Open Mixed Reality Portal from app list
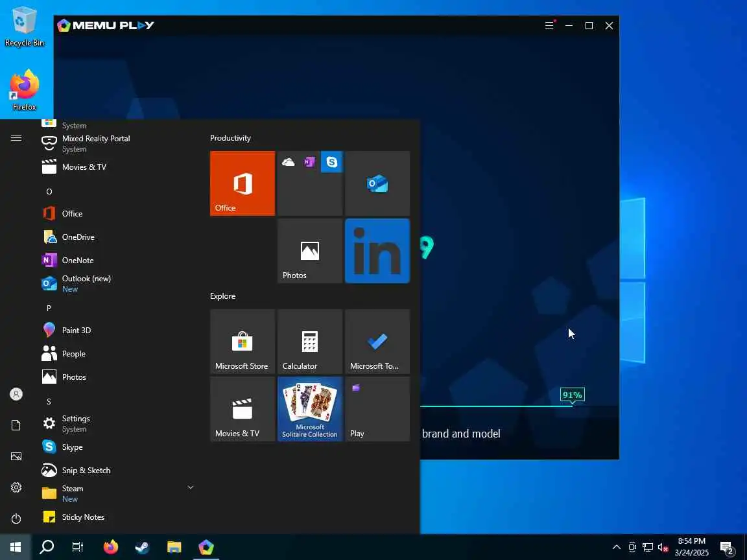 (117, 143)
